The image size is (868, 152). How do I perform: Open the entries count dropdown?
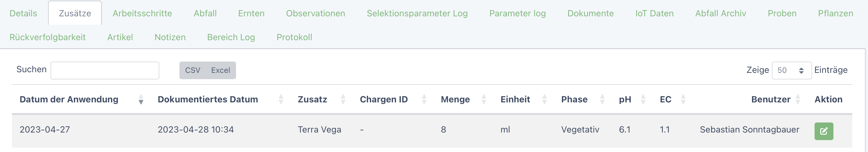792,70
